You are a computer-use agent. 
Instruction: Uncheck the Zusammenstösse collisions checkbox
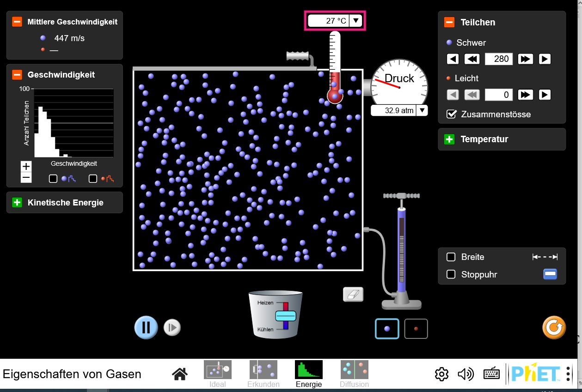click(x=452, y=114)
